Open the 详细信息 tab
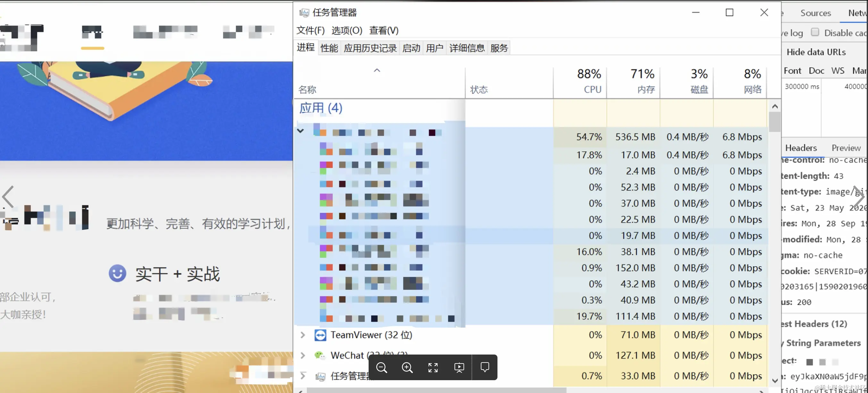Screen dimensions: 868x393 (467, 48)
